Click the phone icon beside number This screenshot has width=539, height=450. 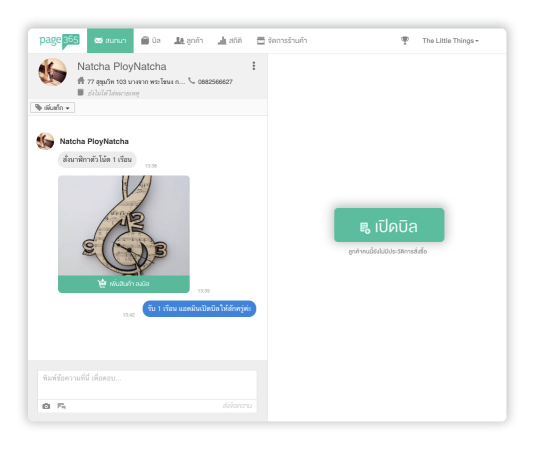coord(191,81)
